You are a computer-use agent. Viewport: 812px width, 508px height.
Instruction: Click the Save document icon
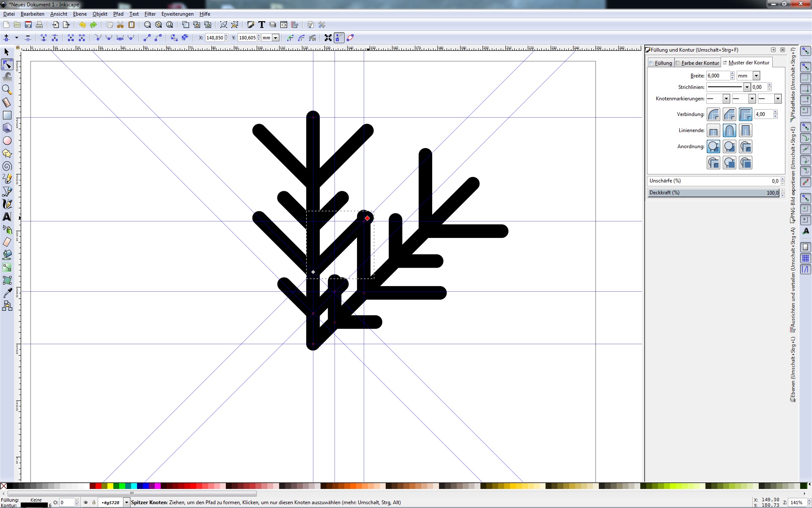click(28, 25)
